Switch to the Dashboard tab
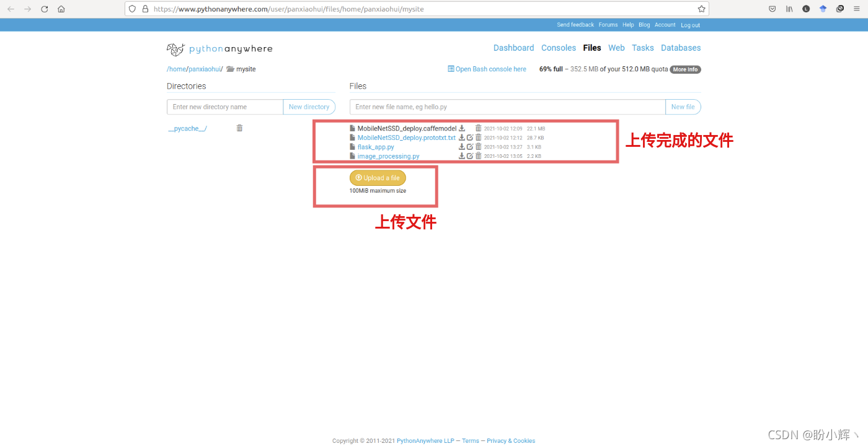Screen dimensions: 868x446 (513, 48)
